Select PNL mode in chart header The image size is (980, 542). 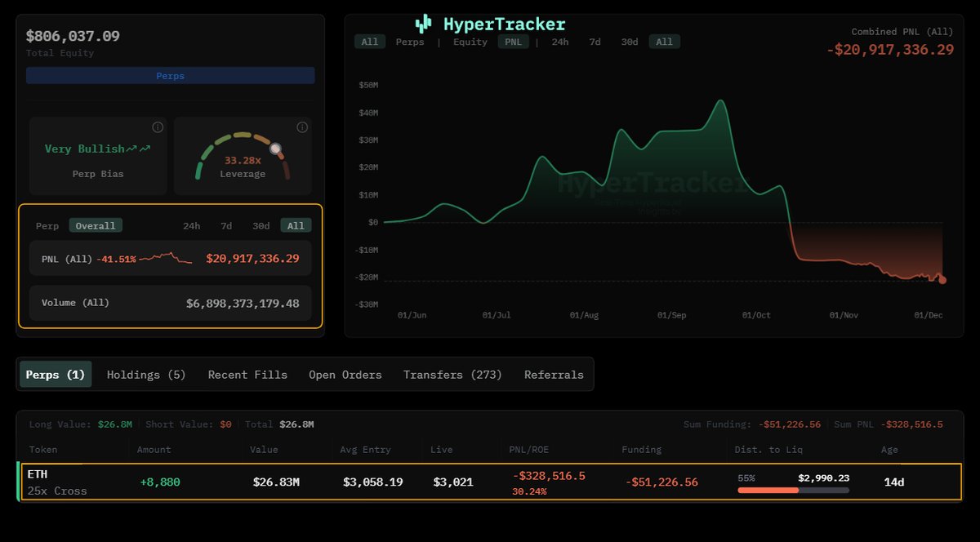click(x=514, y=42)
